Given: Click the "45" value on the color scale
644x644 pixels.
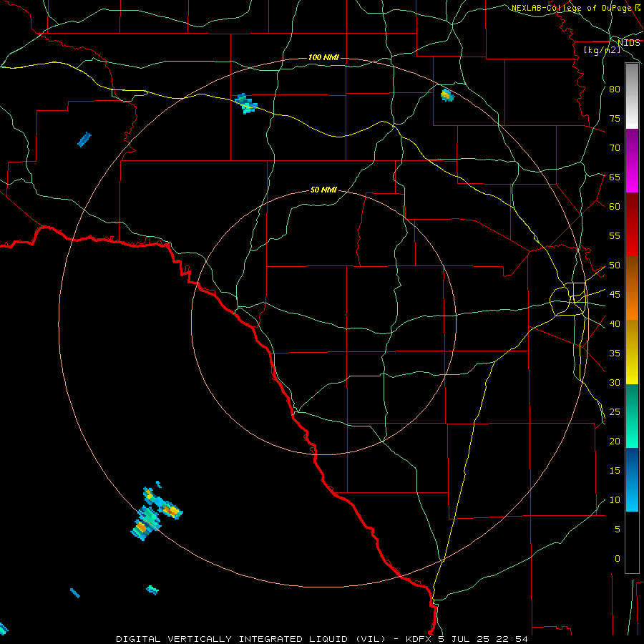Looking at the screenshot, I should [615, 295].
